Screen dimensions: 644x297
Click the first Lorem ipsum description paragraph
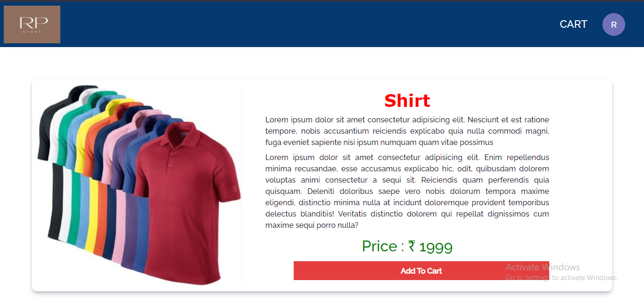pyautogui.click(x=407, y=131)
